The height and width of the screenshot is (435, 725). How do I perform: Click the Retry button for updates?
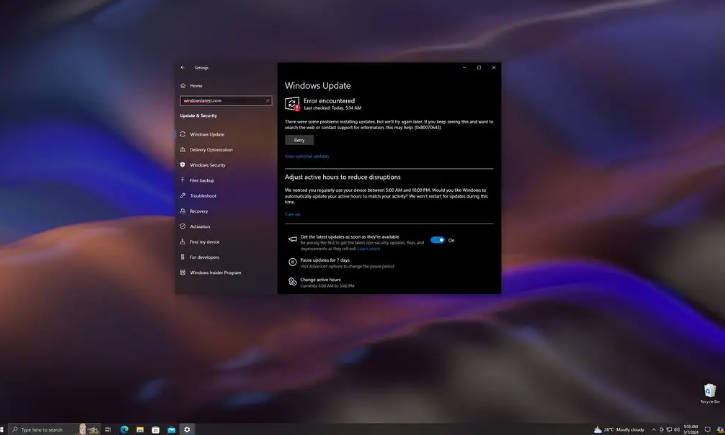point(299,140)
